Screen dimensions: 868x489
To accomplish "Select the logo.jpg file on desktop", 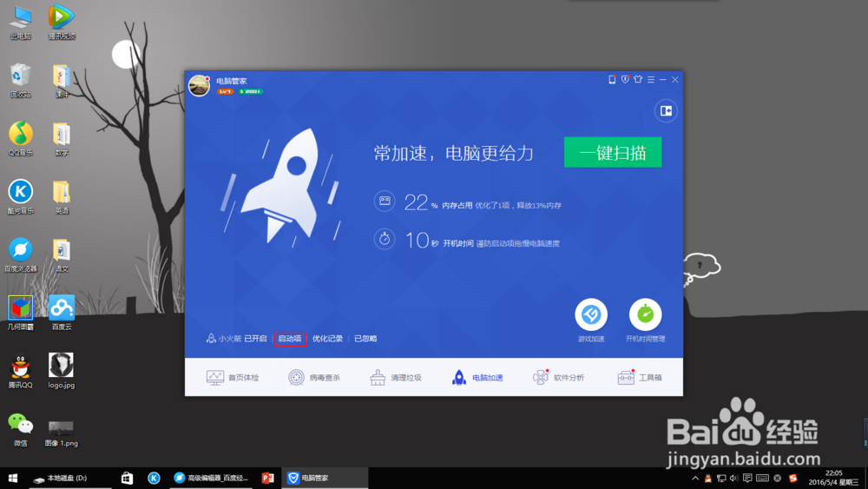I will tap(62, 372).
